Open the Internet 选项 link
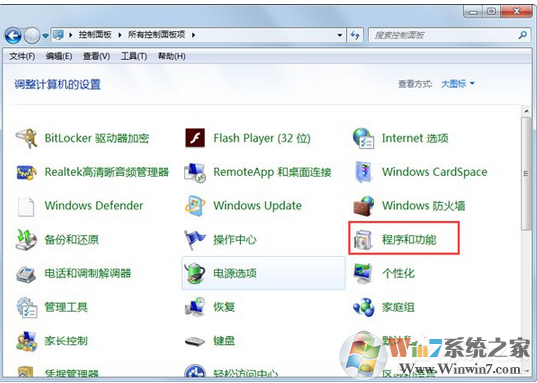The image size is (537, 383). coord(415,138)
